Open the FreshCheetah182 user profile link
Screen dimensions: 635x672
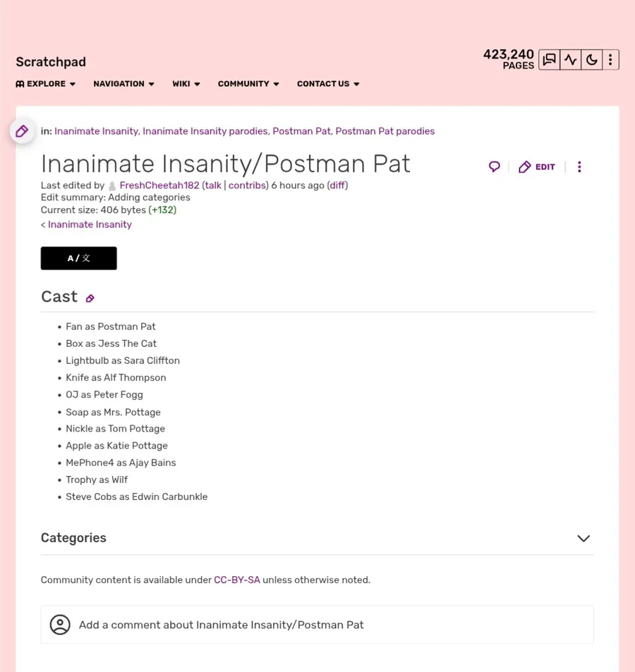(159, 185)
